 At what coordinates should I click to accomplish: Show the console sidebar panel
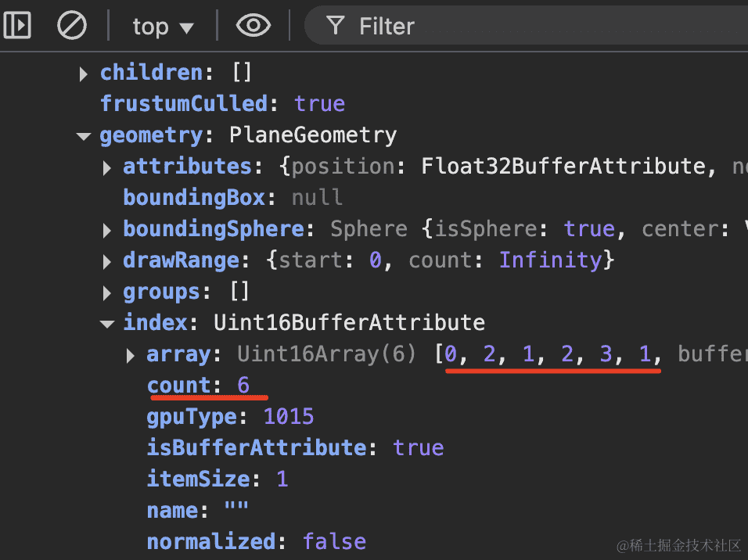(17, 26)
